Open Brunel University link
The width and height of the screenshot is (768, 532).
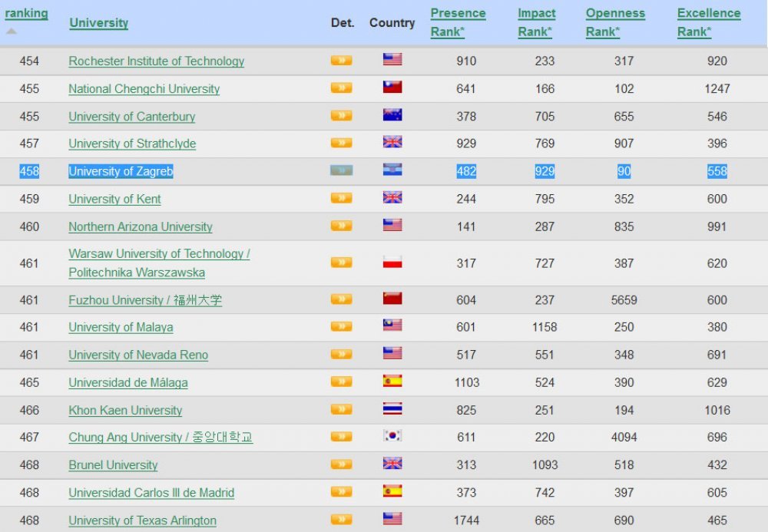(113, 465)
